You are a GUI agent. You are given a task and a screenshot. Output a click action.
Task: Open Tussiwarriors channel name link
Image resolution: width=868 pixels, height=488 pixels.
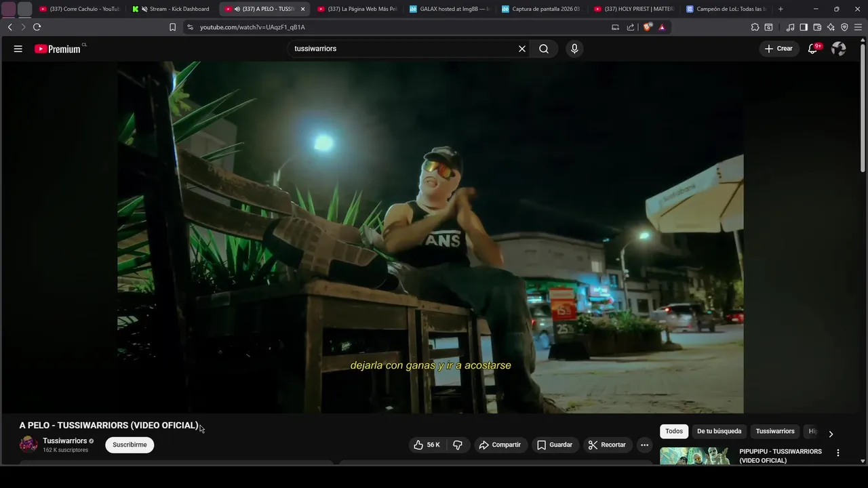(65, 441)
